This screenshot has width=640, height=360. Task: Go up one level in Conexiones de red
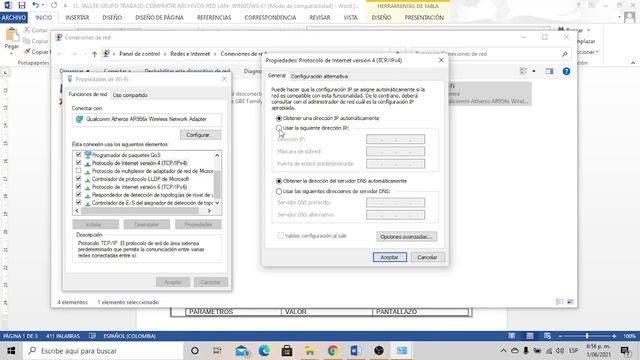coord(94,54)
